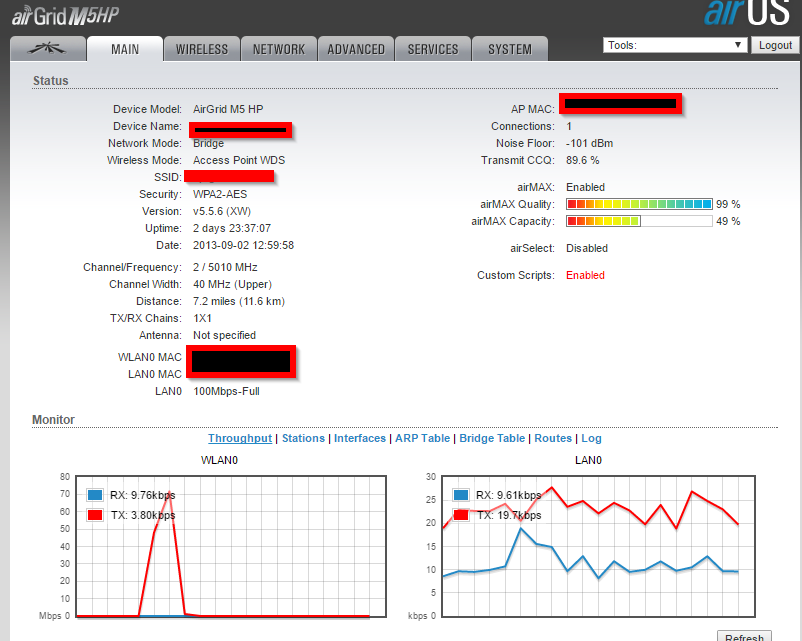Select the '-101 dBm' noise floor value
This screenshot has width=802, height=641.
[x=589, y=143]
